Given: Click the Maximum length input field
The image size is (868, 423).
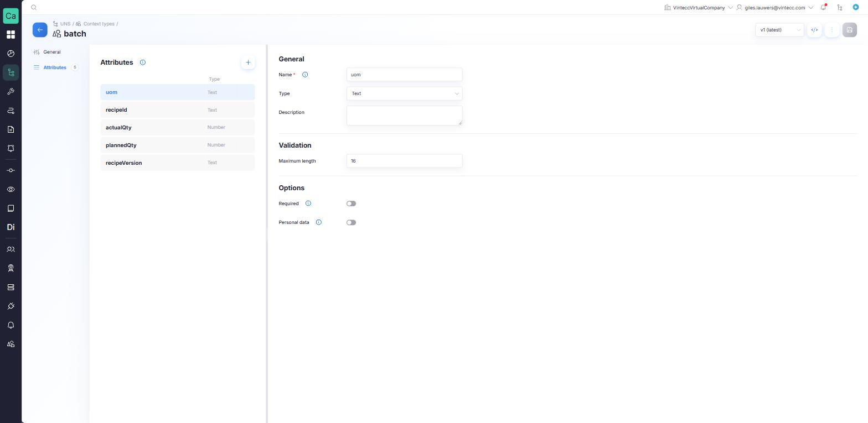Looking at the screenshot, I should pos(404,161).
